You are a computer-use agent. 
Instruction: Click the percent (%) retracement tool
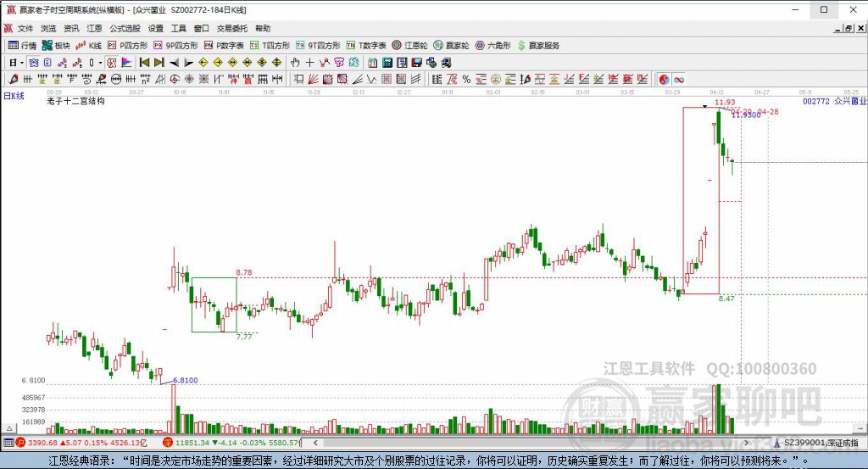(x=467, y=79)
